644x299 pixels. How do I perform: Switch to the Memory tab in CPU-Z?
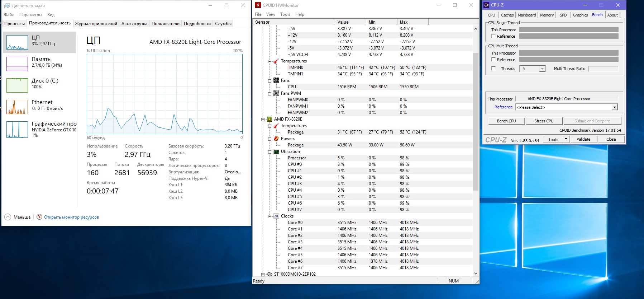(547, 15)
